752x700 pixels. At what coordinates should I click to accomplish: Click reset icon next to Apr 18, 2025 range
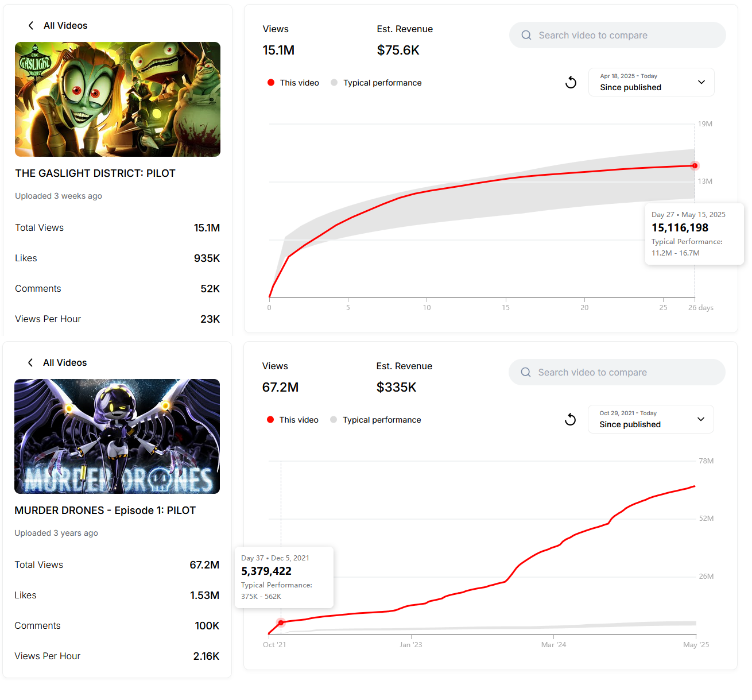[571, 82]
